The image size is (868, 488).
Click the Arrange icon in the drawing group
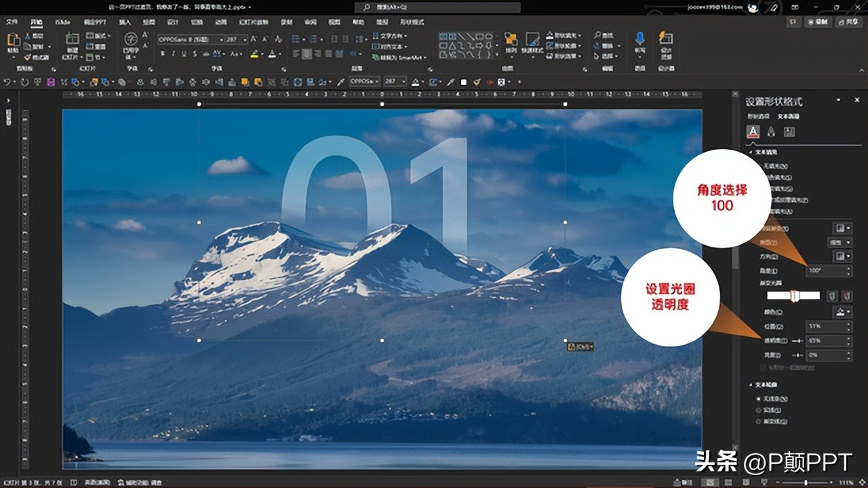tap(511, 39)
